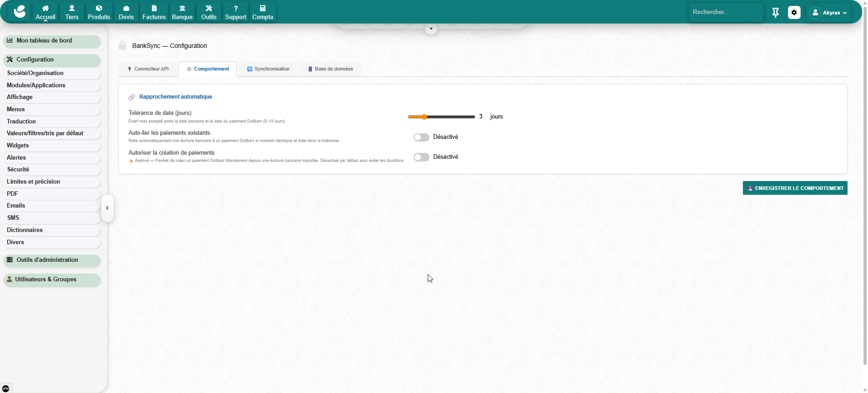Click the pin icon in top bar
The width and height of the screenshot is (868, 393).
775,13
